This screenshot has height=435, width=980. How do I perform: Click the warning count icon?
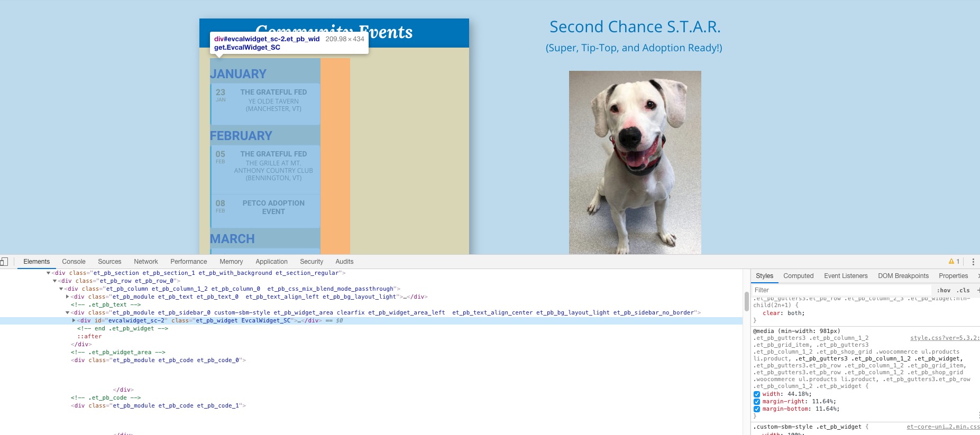tap(954, 262)
